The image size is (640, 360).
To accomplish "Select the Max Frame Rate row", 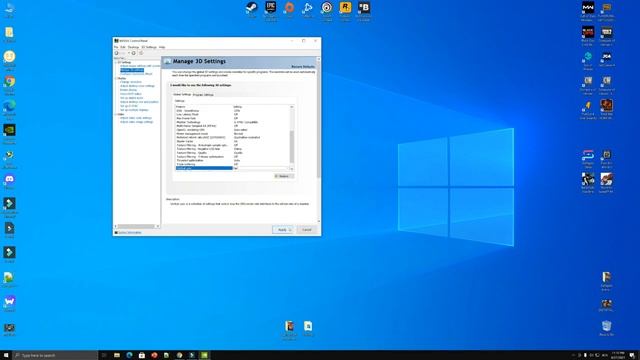I will [x=233, y=118].
